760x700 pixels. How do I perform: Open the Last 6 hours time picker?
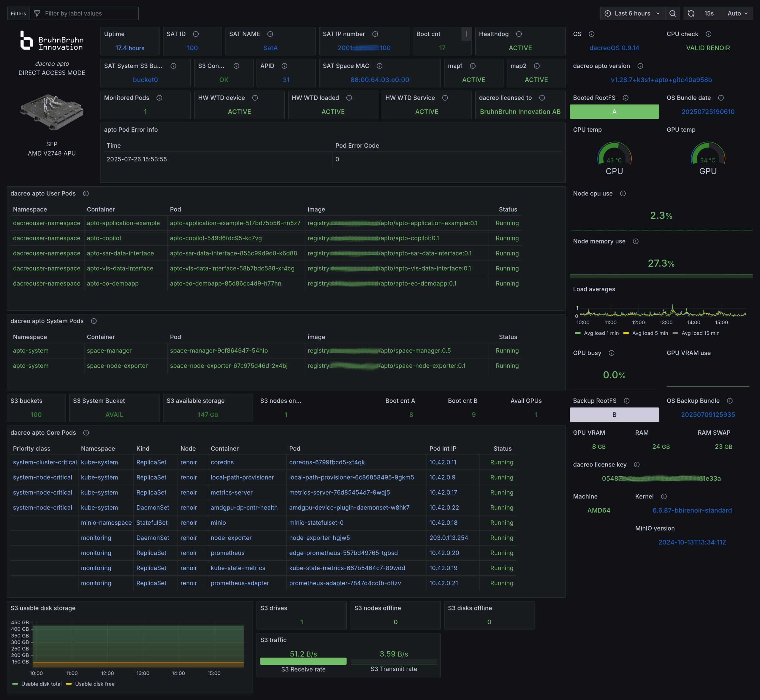pyautogui.click(x=632, y=13)
